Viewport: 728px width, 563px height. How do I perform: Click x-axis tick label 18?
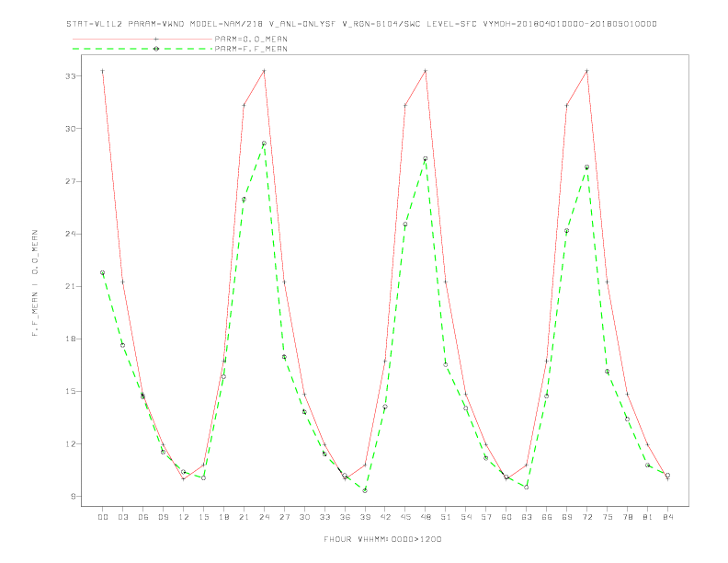(x=223, y=517)
